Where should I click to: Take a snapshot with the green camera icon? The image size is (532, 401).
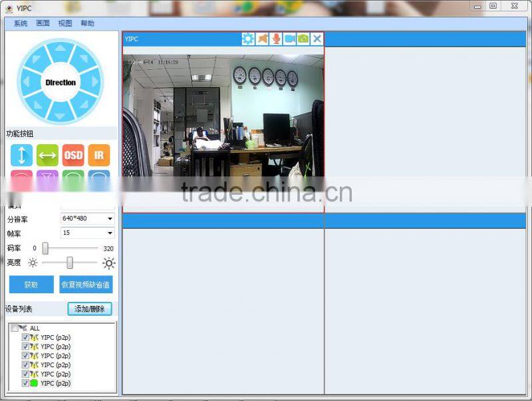pyautogui.click(x=303, y=39)
